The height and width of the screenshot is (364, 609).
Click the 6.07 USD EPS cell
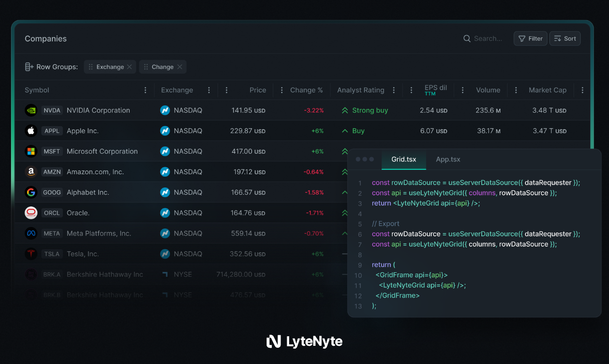(x=433, y=131)
